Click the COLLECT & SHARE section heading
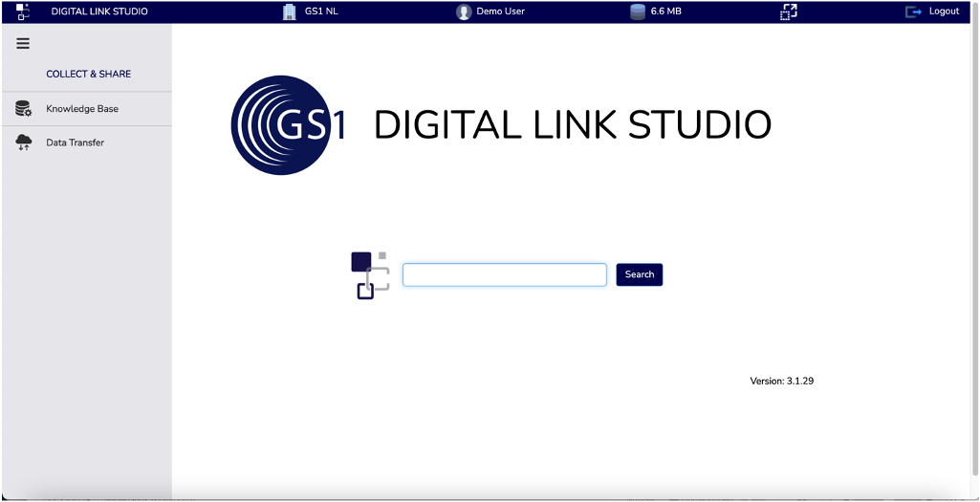Viewport: 980px width, 502px height. click(x=89, y=74)
